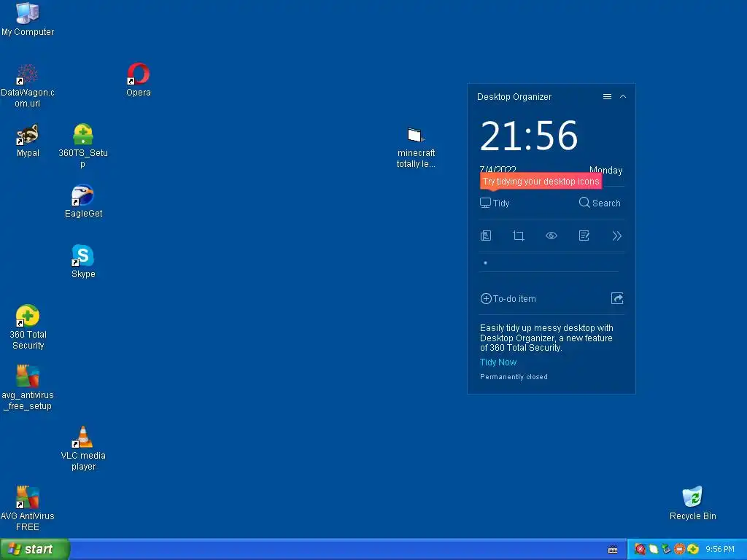
Task: Select the 360TS_Setup installer icon
Action: pos(83,146)
